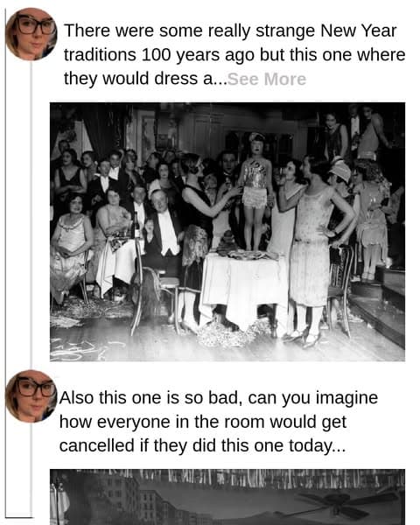The width and height of the screenshot is (420, 525).
Task: Click the white tablecloth in the photo's center
Action: pyautogui.click(x=244, y=288)
